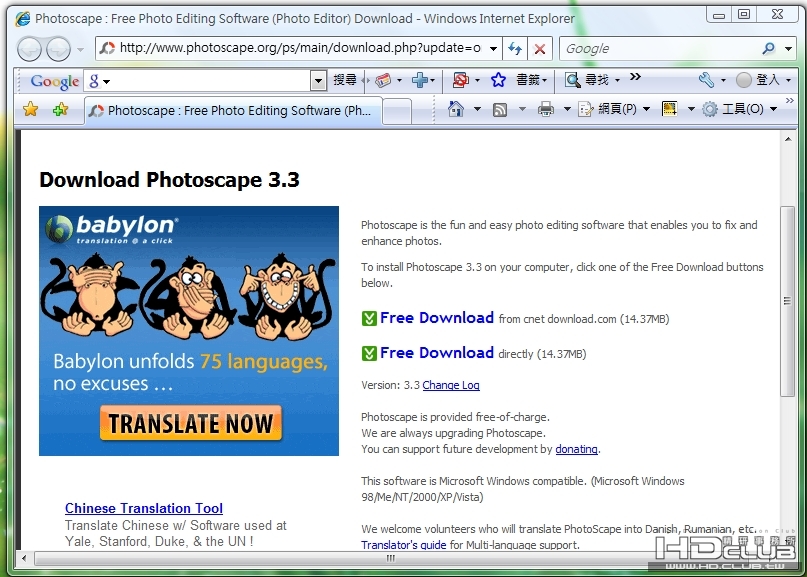Expand command bar overflow chevron
807x577 pixels.
(790, 100)
